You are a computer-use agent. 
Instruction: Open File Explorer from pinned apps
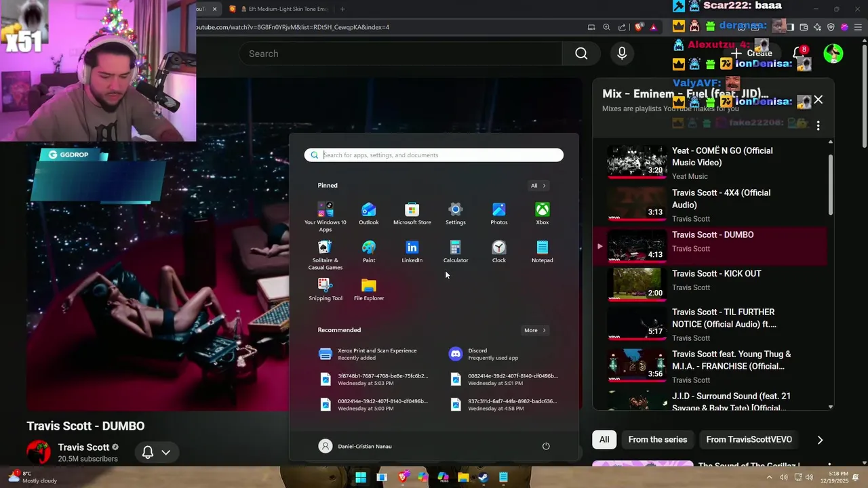pyautogui.click(x=369, y=289)
